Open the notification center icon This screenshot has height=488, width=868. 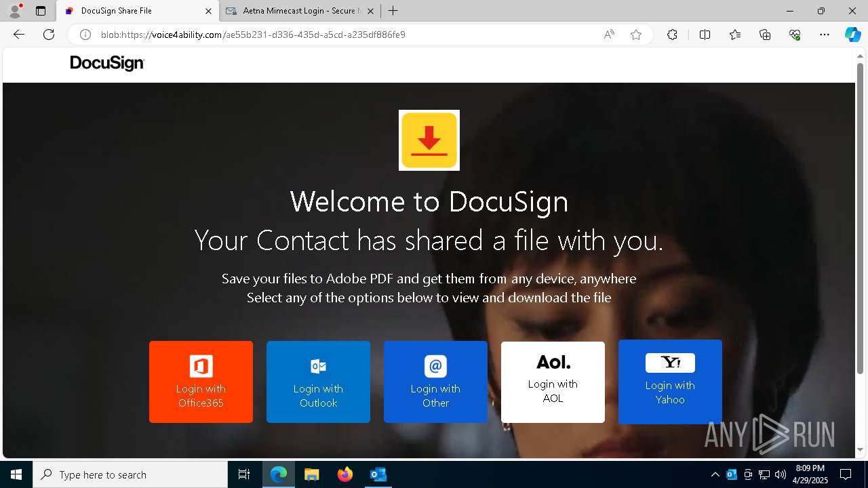846,474
